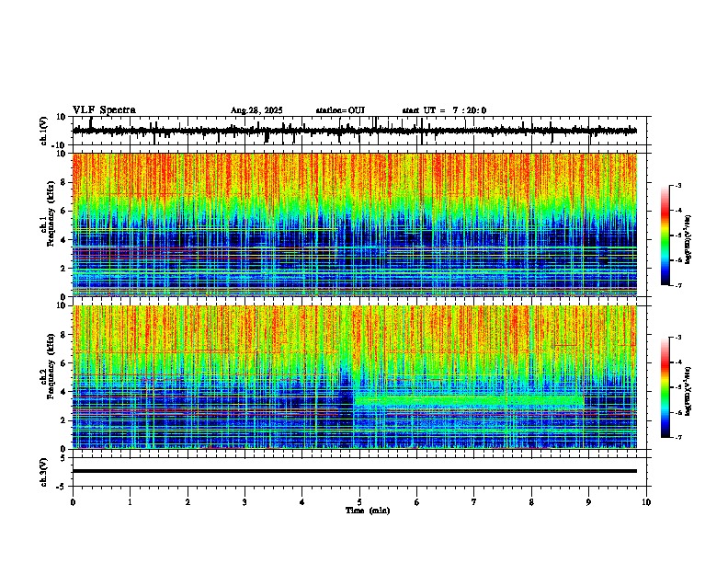
Task: Click the "VLF Spectra" title text
Action: click(x=104, y=110)
